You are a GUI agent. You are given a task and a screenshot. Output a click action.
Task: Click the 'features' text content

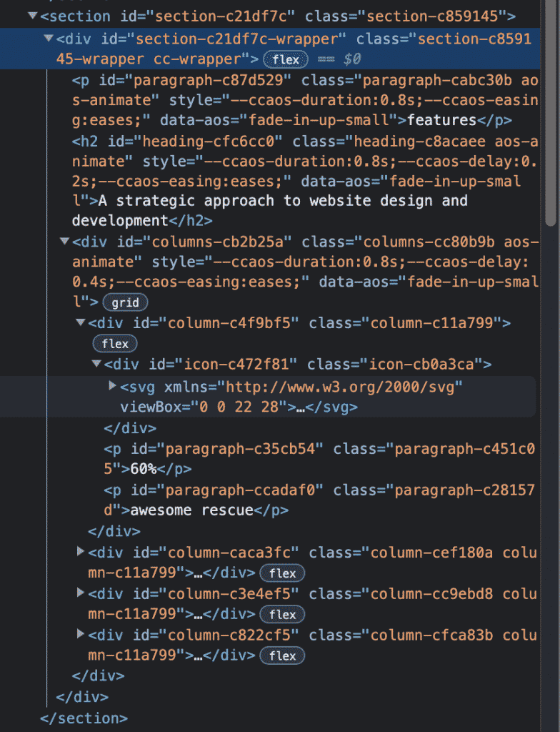(441, 120)
